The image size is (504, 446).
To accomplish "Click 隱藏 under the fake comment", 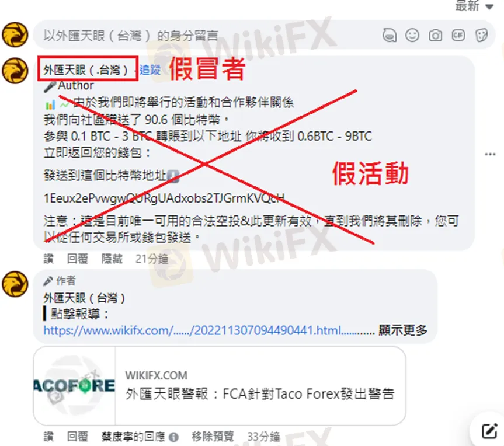I will point(112,259).
